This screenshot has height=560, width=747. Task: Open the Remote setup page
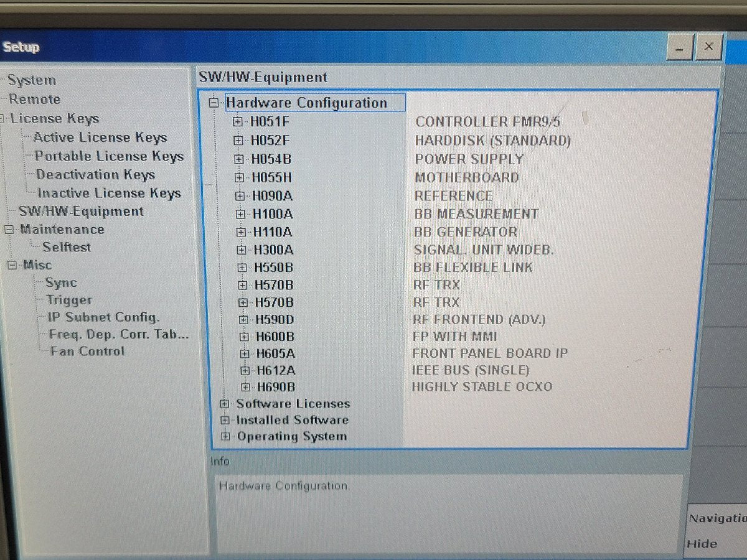(x=34, y=99)
